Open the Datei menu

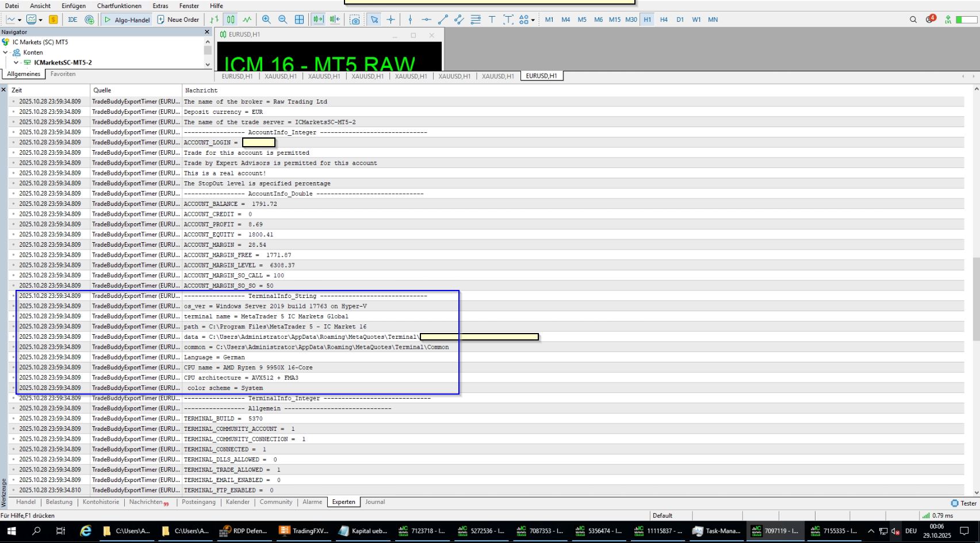tap(12, 6)
